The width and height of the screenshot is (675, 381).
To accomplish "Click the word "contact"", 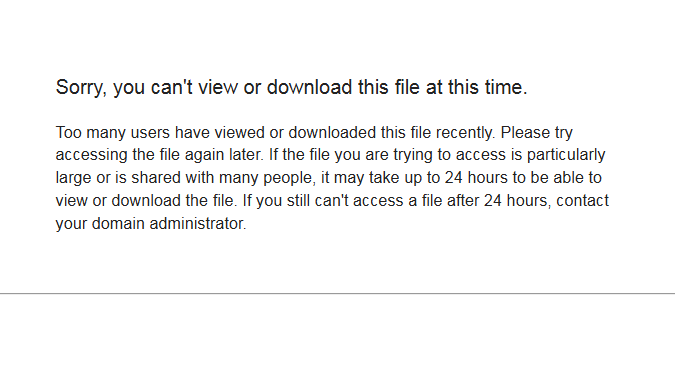I will point(582,201).
